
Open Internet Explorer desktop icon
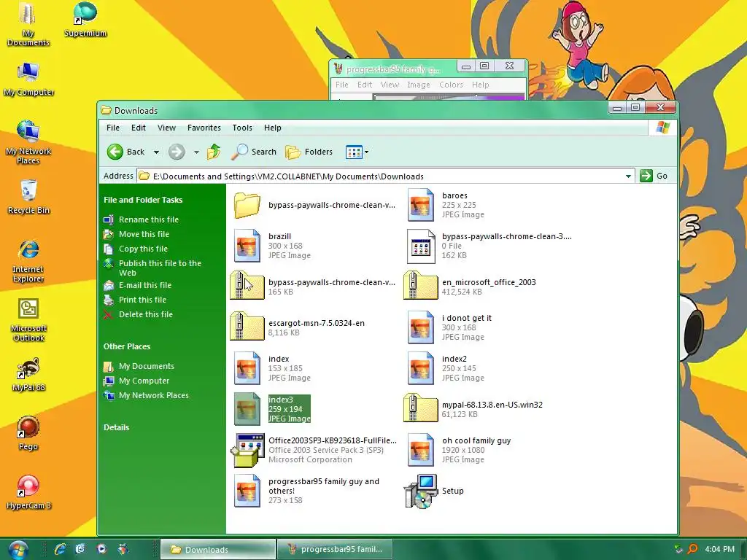[28, 261]
